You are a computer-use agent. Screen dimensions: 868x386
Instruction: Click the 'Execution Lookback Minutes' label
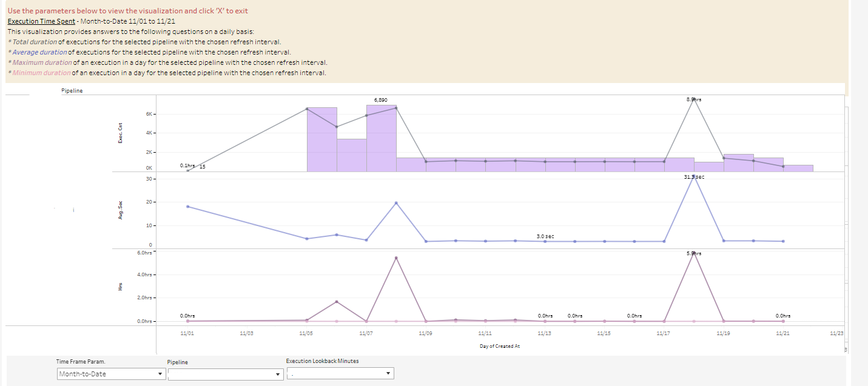coord(322,361)
